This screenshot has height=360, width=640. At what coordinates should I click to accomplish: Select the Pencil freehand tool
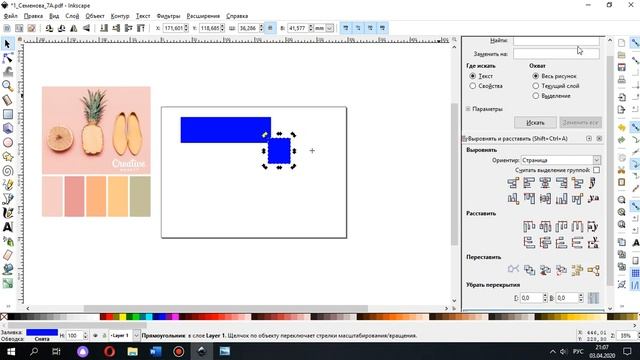(x=7, y=185)
